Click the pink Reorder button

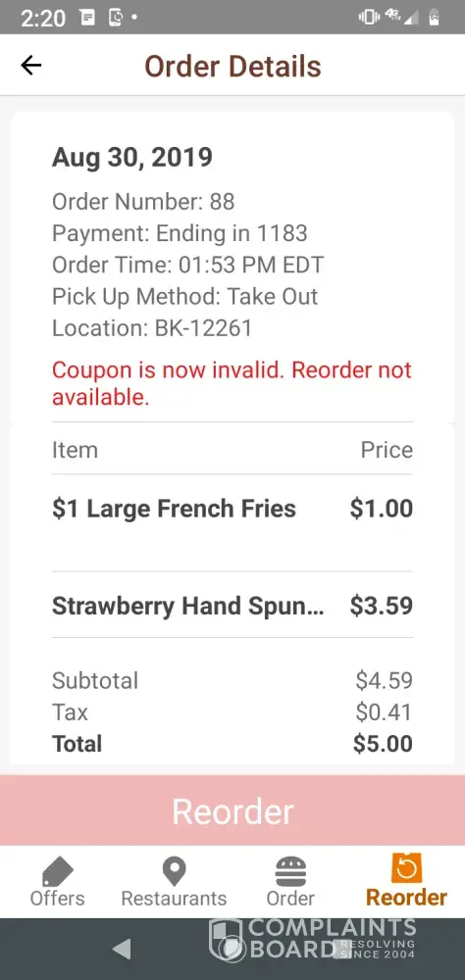232,810
